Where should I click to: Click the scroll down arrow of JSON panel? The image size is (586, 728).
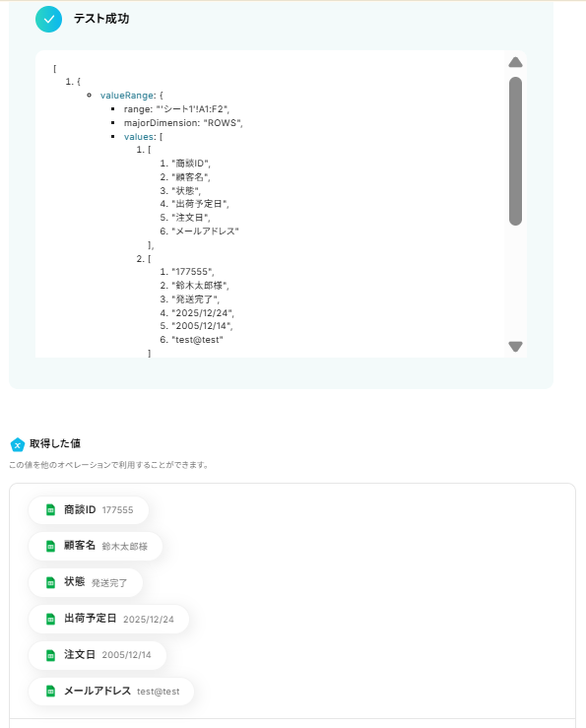515,347
